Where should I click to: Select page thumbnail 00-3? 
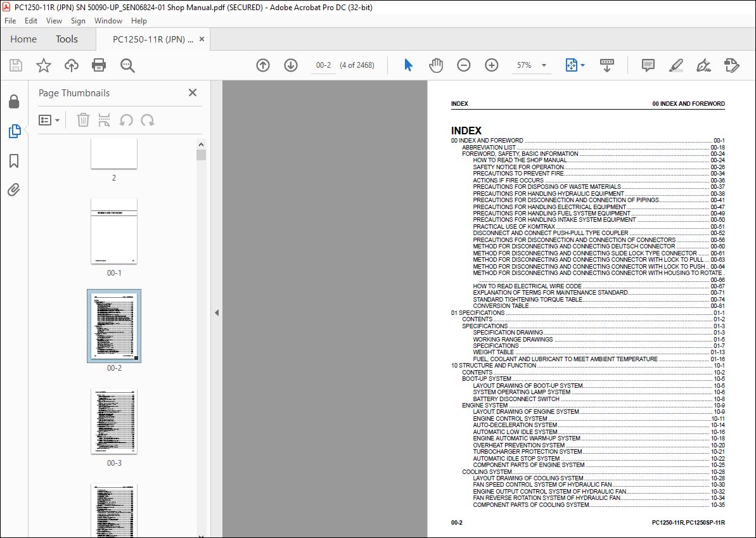[114, 421]
